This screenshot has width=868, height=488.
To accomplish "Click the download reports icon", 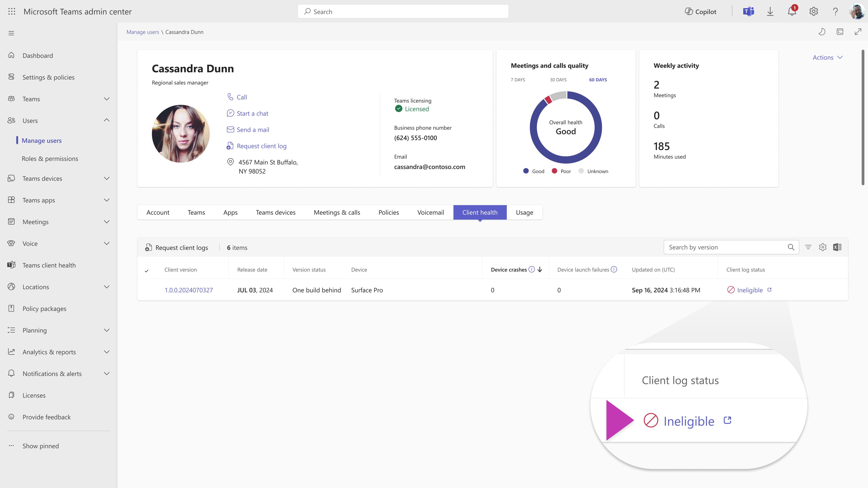I will (770, 11).
